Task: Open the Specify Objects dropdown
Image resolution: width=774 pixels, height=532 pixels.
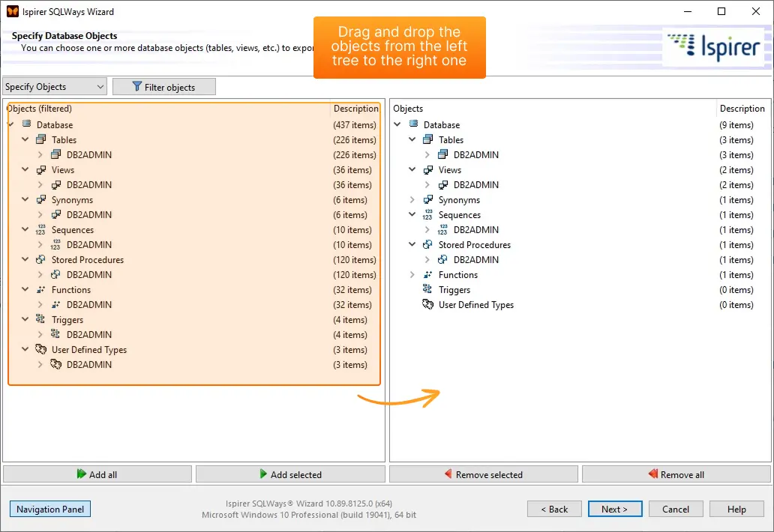Action: pos(55,87)
